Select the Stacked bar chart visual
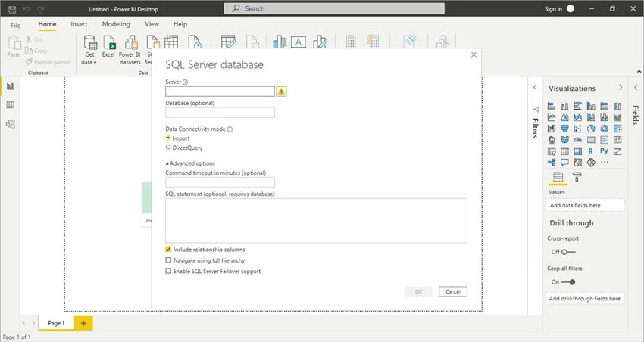The width and height of the screenshot is (644, 342). click(552, 106)
